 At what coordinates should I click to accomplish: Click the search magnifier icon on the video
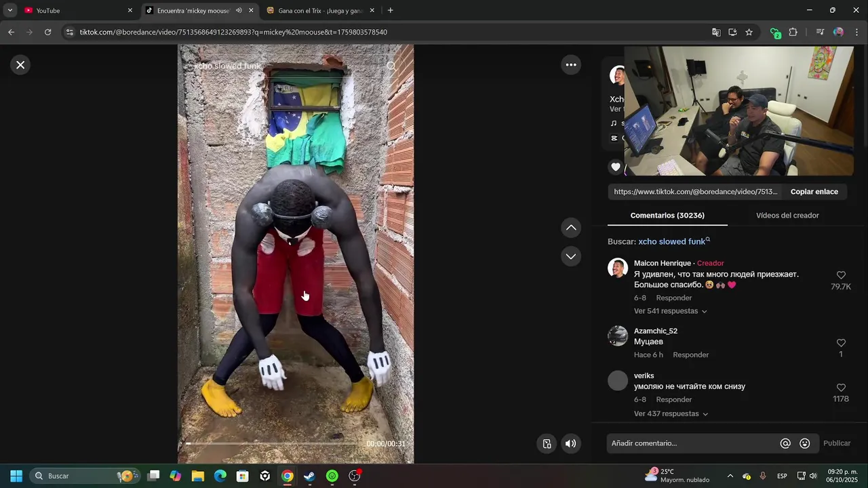(392, 66)
